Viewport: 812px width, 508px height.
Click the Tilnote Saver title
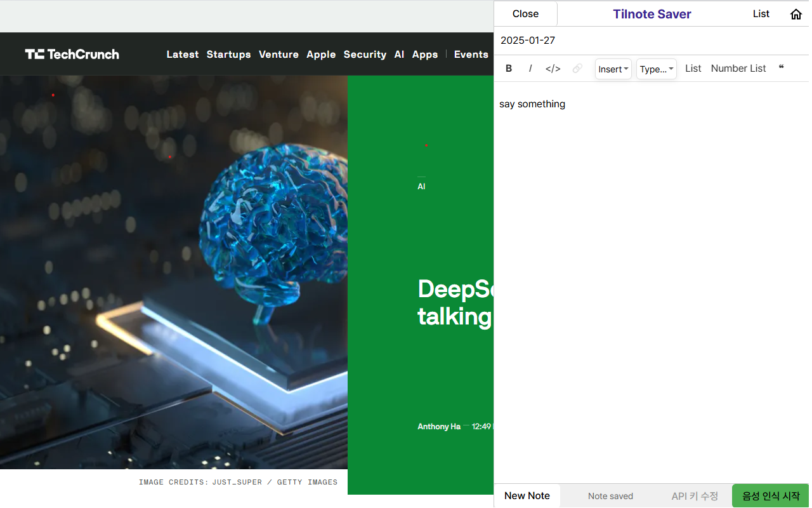(x=652, y=14)
